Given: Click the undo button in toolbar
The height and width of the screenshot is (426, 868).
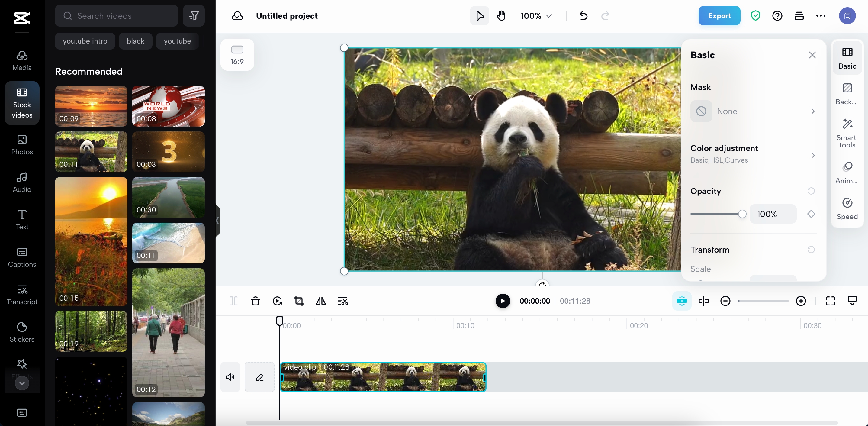Looking at the screenshot, I should [x=583, y=15].
